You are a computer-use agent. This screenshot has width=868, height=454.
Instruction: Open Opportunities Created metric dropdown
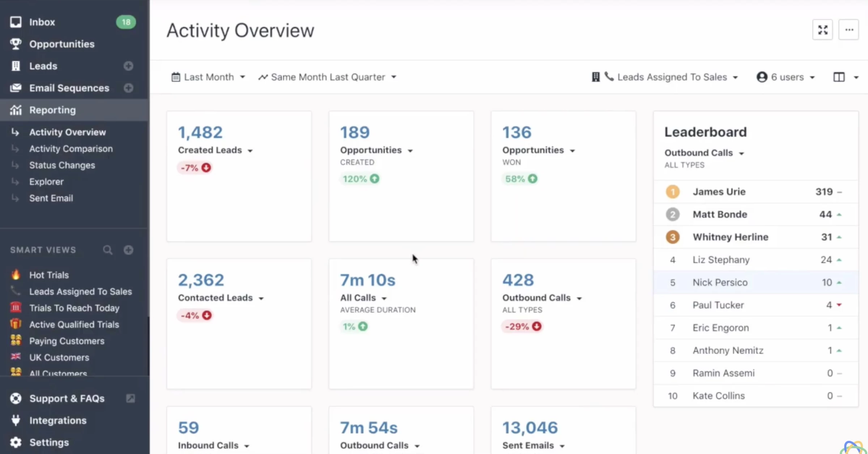tap(377, 150)
